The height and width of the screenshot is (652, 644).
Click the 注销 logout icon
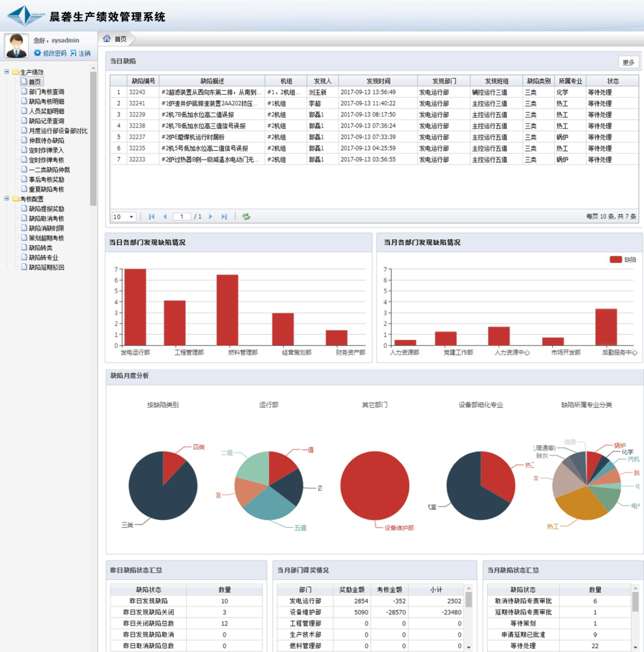tap(74, 53)
